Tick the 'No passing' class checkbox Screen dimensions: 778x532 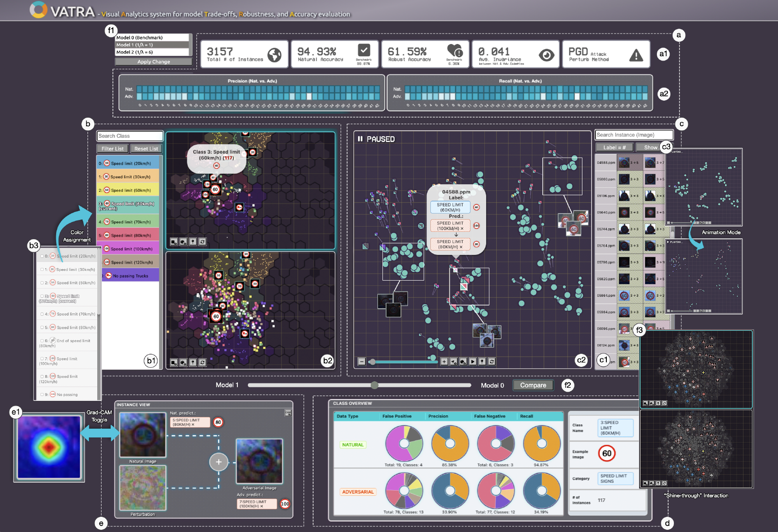pyautogui.click(x=42, y=395)
